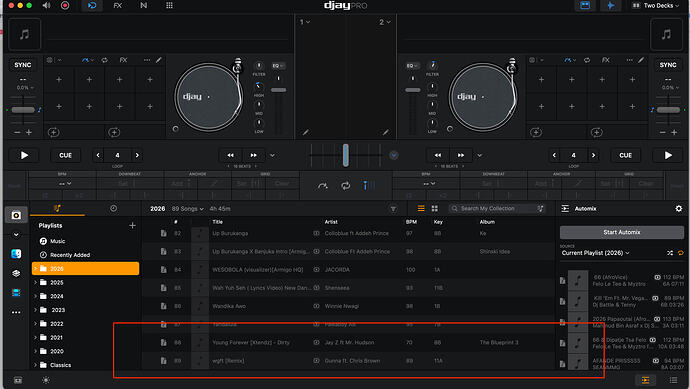This screenshot has height=389, width=690.
Task: Sort tracks by BPM column header
Action: tap(411, 222)
